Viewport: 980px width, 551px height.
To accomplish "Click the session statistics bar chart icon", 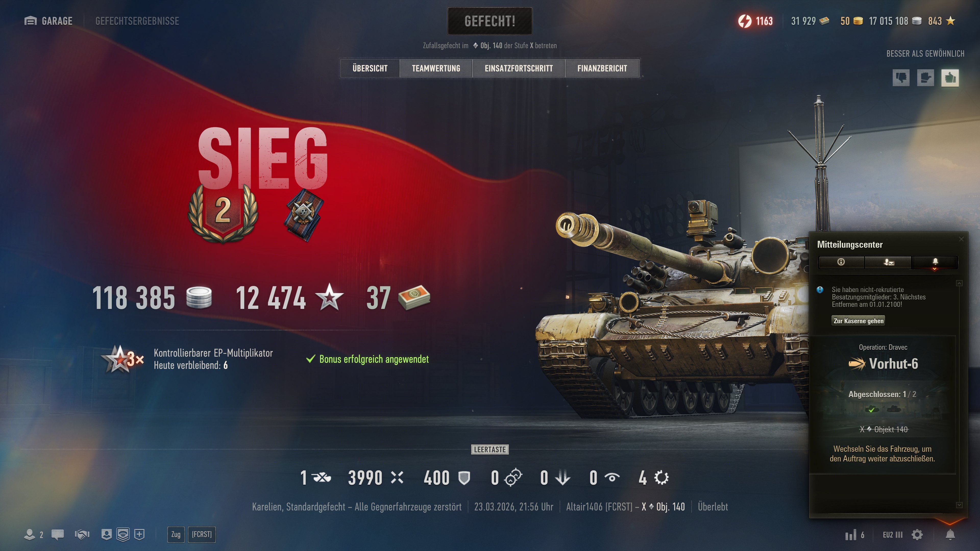I will [x=854, y=535].
